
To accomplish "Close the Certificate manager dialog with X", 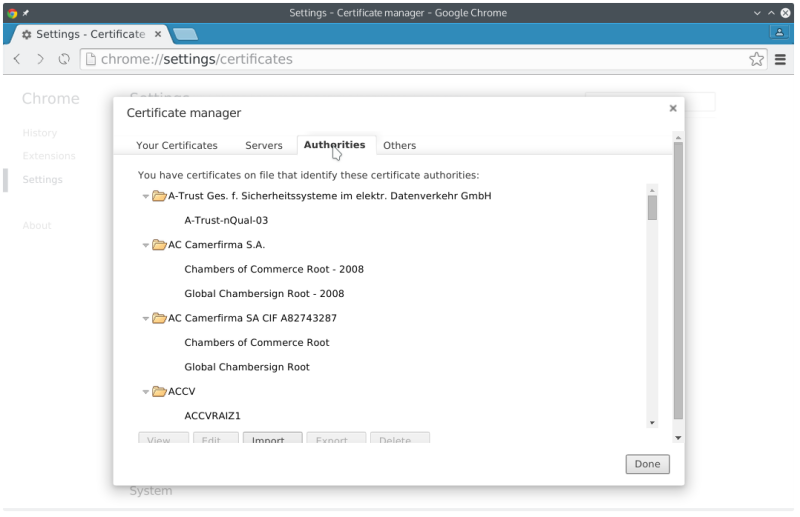I will (672, 109).
